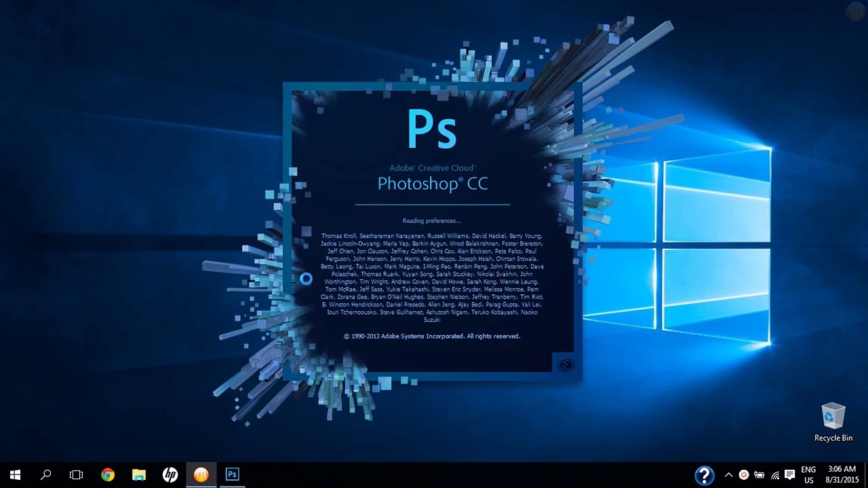Viewport: 868px width, 488px height.
Task: Select the Photoshop taskbar icon
Action: pyautogui.click(x=232, y=474)
